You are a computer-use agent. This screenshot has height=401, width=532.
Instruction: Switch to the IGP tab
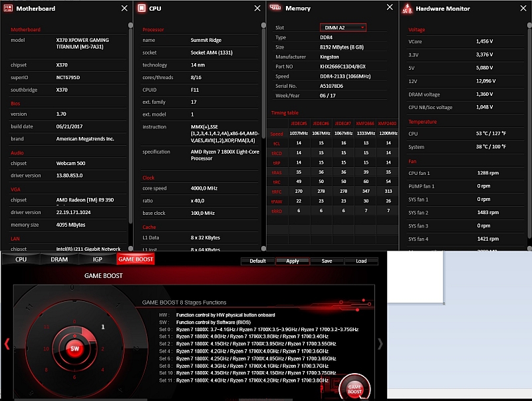pos(97,259)
